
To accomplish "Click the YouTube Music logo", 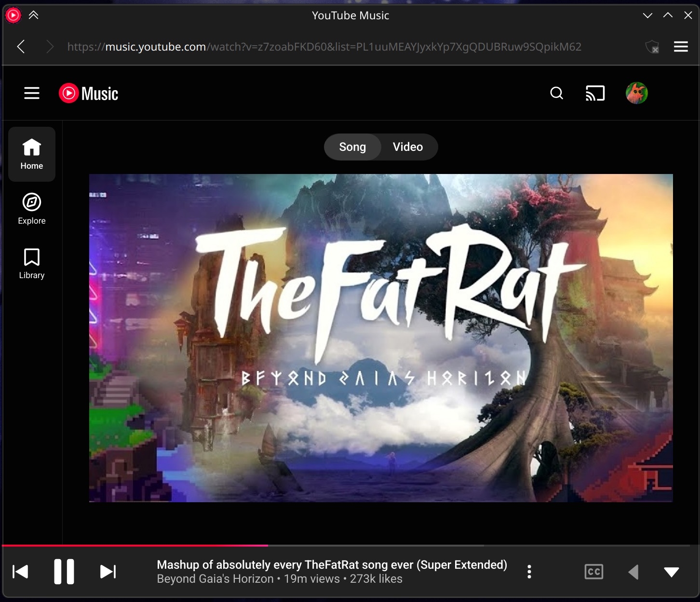I will click(89, 94).
